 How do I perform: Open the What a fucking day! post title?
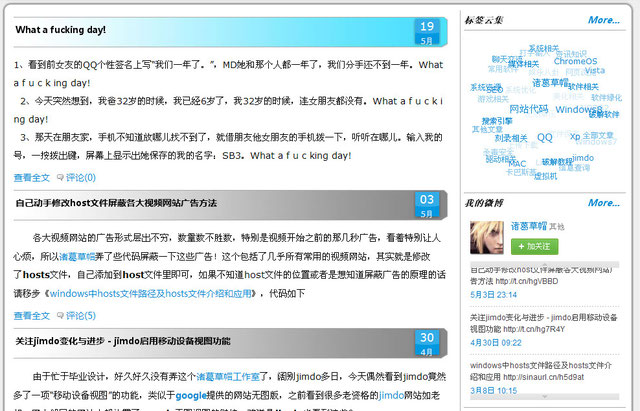60,30
